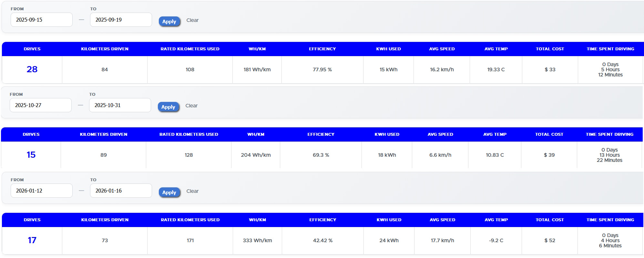Focus the FROM input with 2026-01-12
Image resolution: width=644 pixels, height=258 pixels.
tap(41, 191)
